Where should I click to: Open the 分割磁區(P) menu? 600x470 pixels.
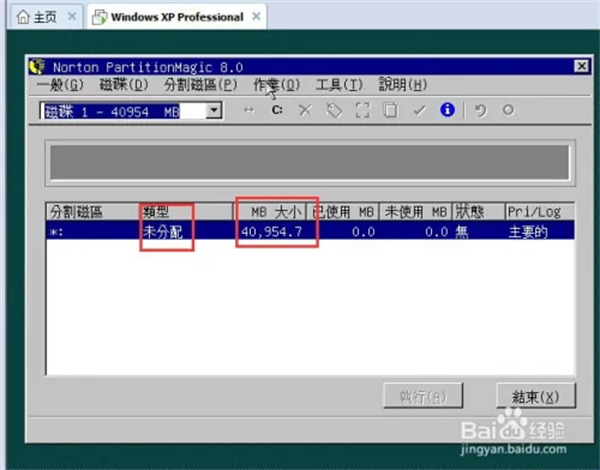click(x=201, y=85)
